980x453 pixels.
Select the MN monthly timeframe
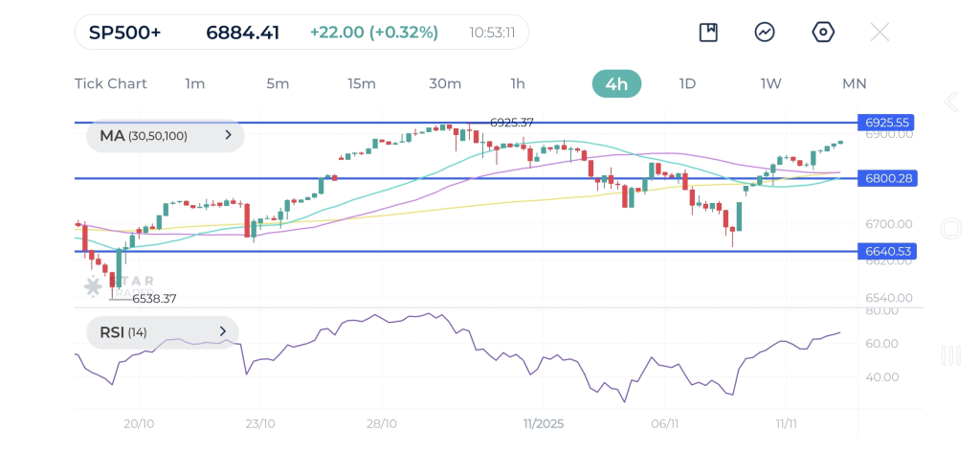(854, 83)
